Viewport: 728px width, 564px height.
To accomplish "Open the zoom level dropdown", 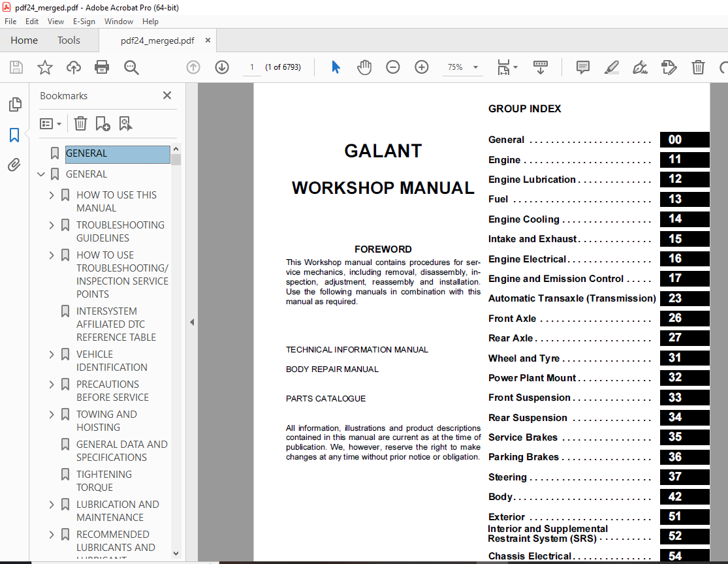I will click(475, 67).
